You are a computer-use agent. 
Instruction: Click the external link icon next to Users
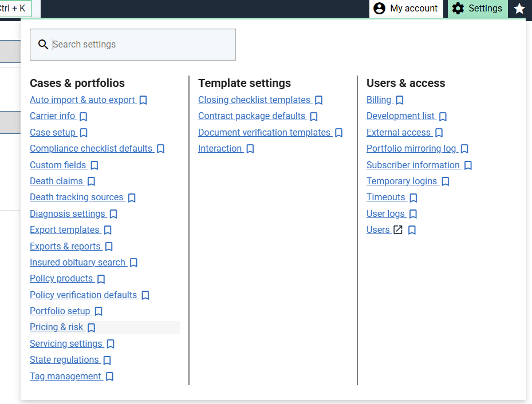pos(398,230)
